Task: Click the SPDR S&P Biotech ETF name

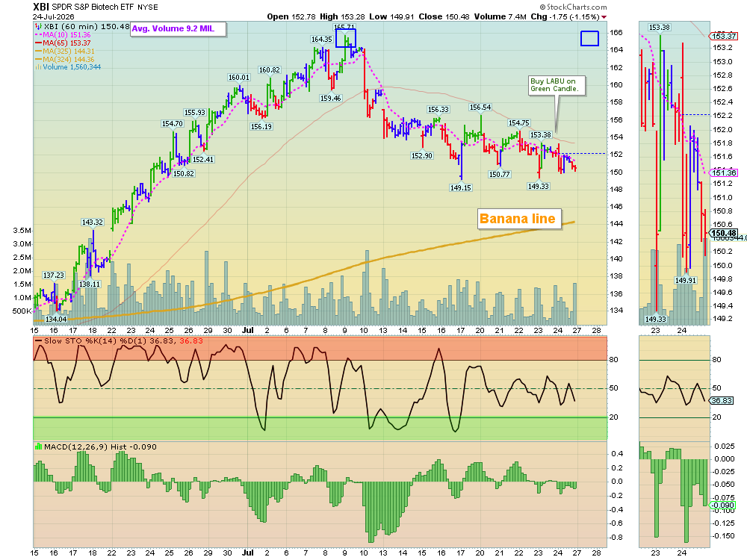Action: point(93,7)
